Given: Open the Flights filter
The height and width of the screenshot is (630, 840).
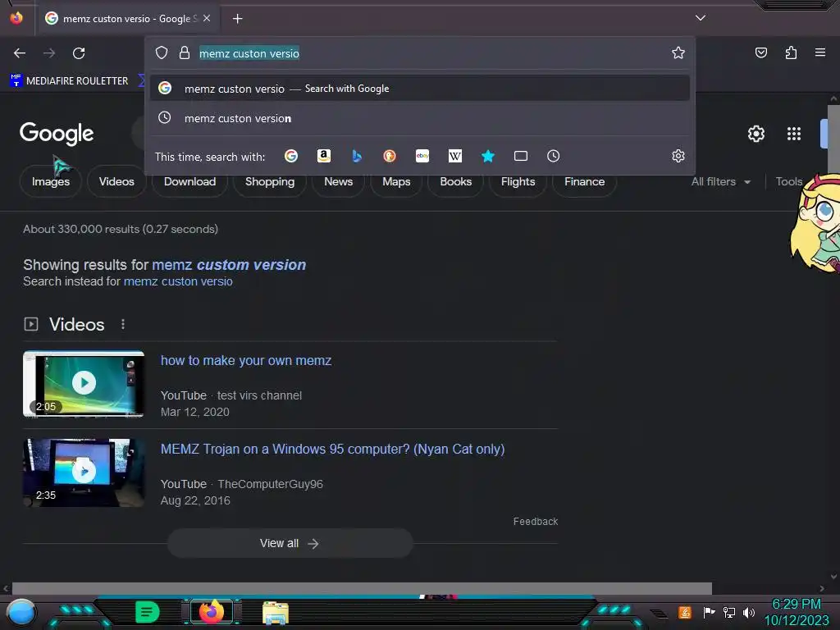Looking at the screenshot, I should (x=518, y=181).
